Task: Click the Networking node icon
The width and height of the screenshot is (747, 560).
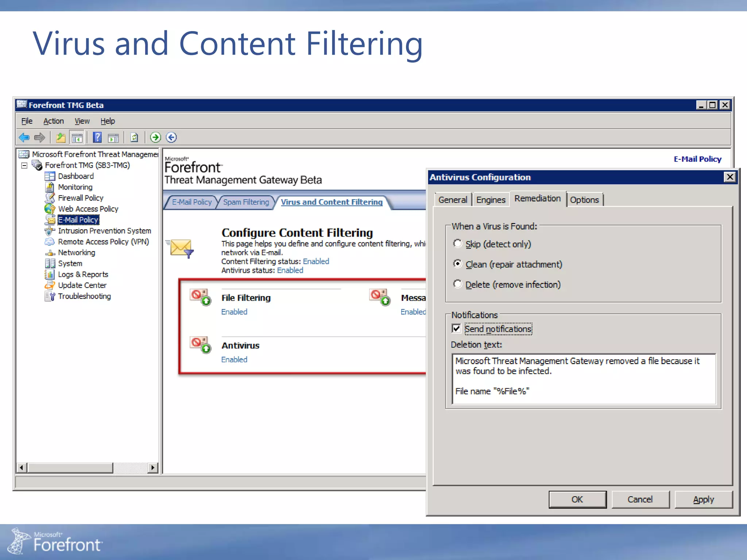Action: tap(50, 253)
